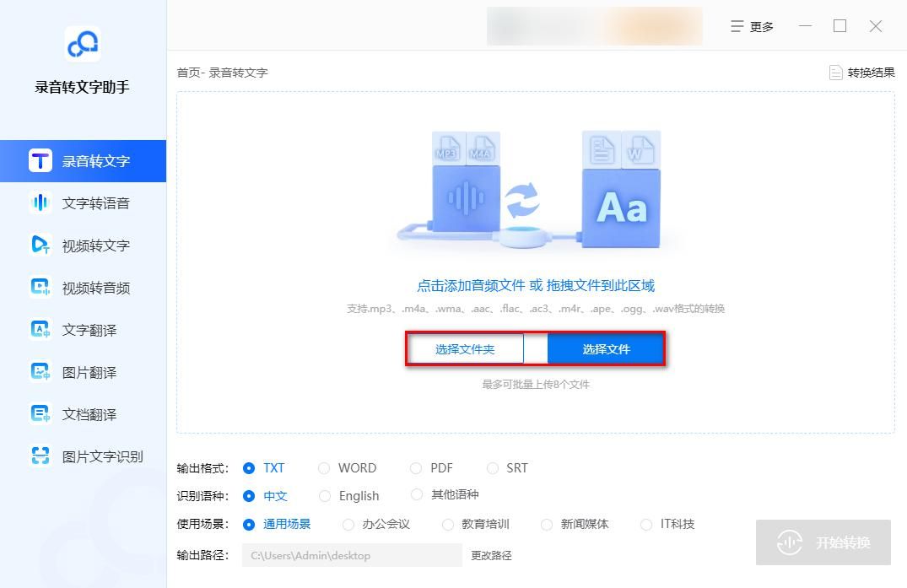Switch to 视频转文字 menu label

coord(96,245)
